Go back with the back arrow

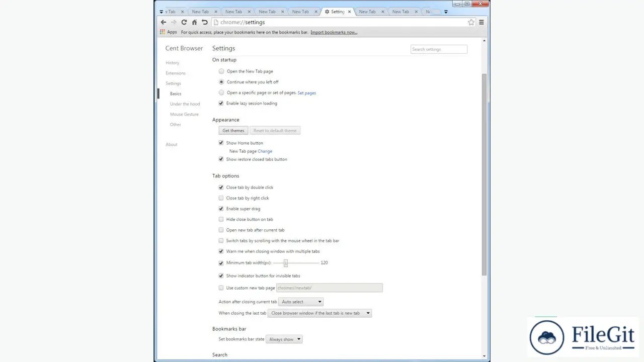pyautogui.click(x=163, y=22)
